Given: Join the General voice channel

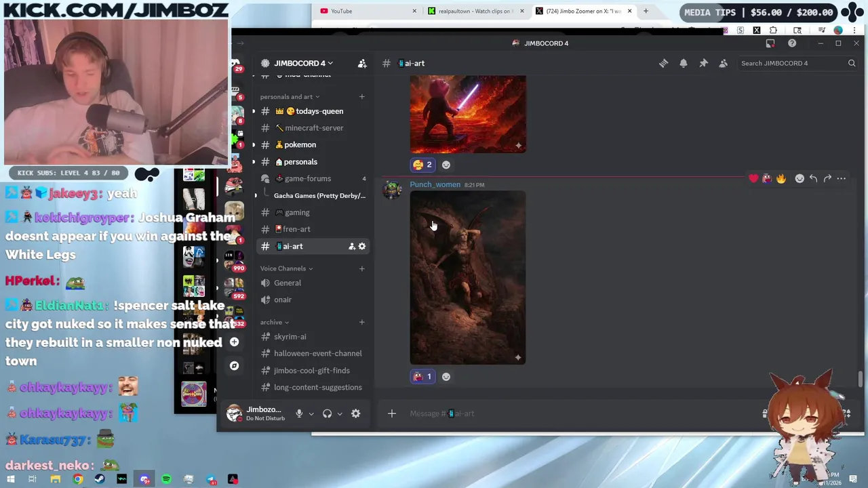Looking at the screenshot, I should [x=313, y=283].
